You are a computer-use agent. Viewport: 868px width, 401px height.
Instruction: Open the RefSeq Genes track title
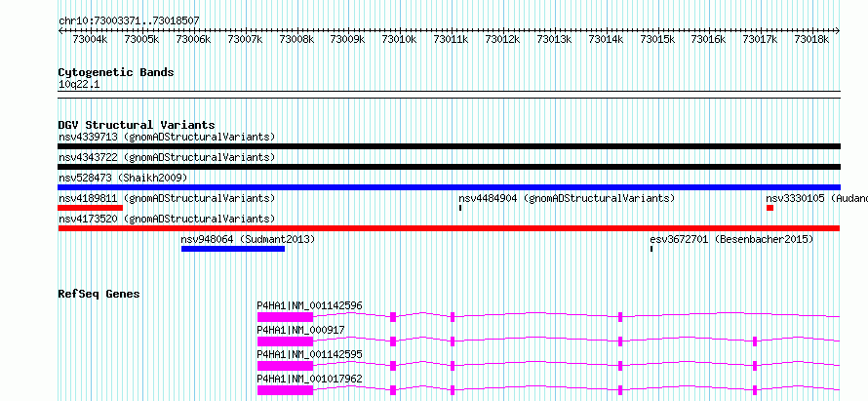tap(99, 294)
